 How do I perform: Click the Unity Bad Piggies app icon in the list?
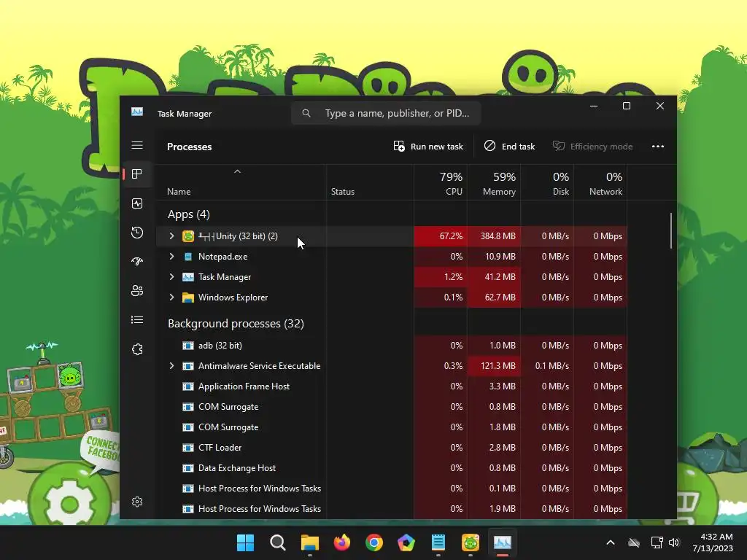coord(188,236)
